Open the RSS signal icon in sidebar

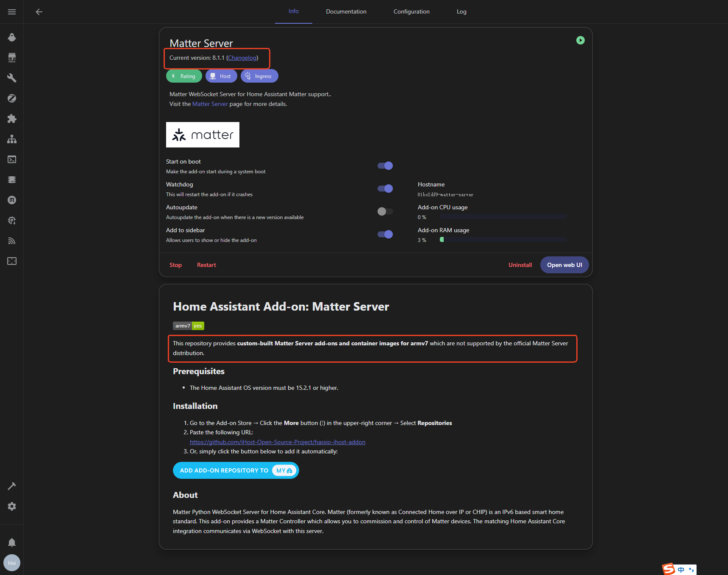12,241
